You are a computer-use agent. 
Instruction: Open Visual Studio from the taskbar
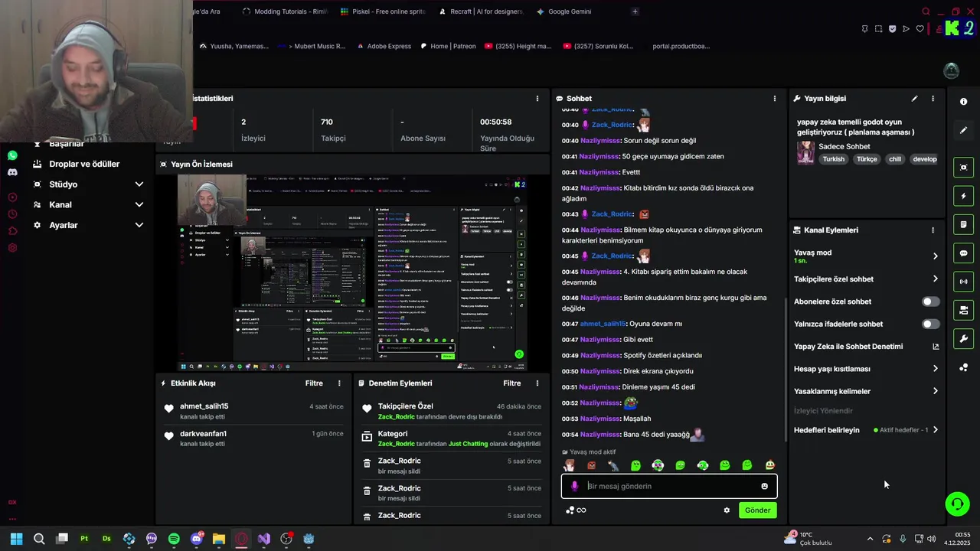pos(264,539)
